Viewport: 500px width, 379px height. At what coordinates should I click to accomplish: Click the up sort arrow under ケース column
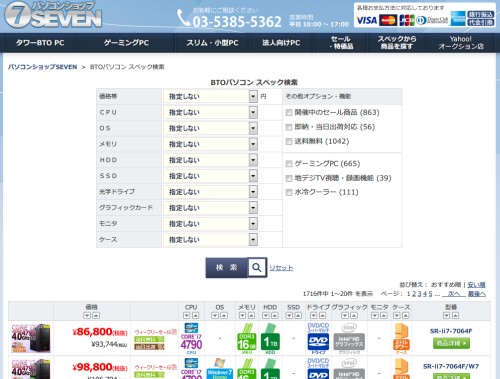click(x=405, y=315)
